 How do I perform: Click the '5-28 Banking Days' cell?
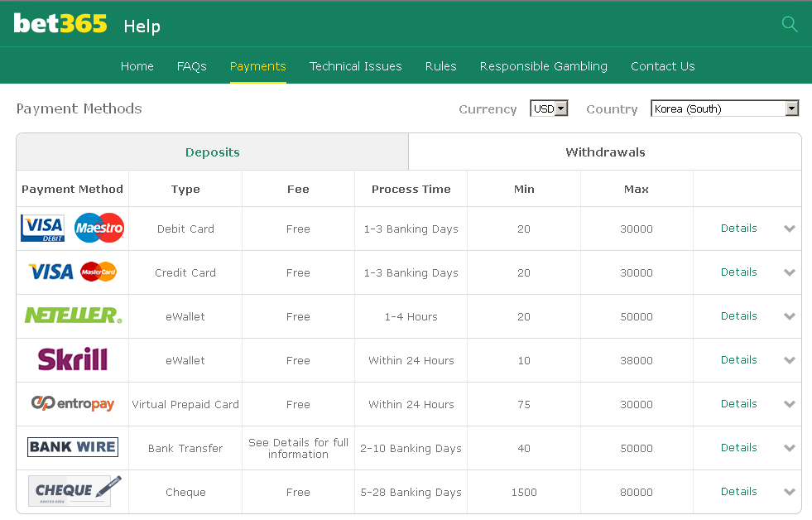(x=411, y=492)
